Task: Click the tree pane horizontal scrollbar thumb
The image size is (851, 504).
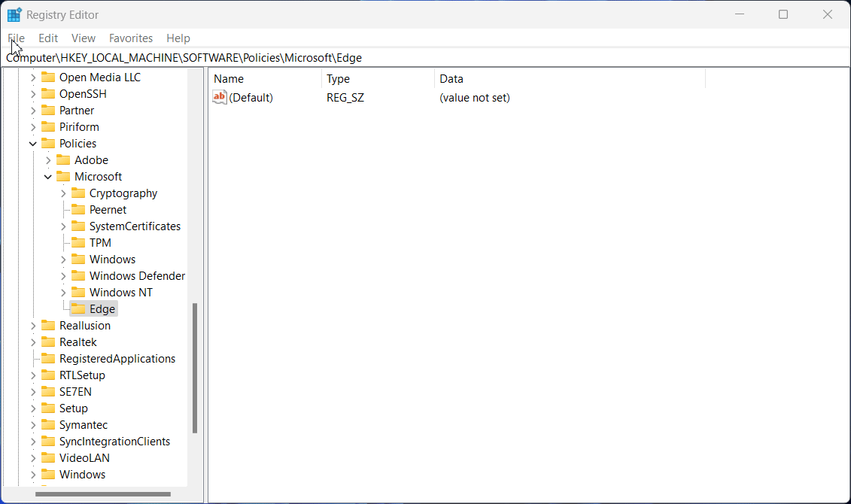Action: pyautogui.click(x=103, y=494)
